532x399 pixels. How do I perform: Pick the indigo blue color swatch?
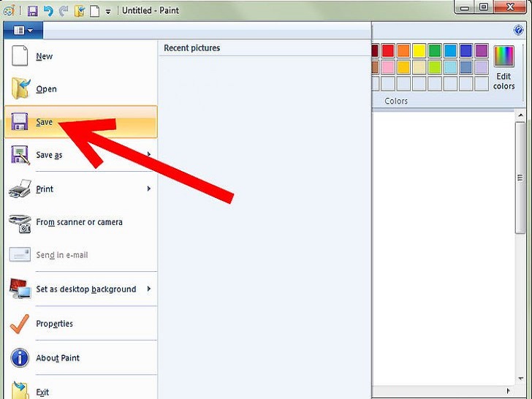pyautogui.click(x=465, y=50)
